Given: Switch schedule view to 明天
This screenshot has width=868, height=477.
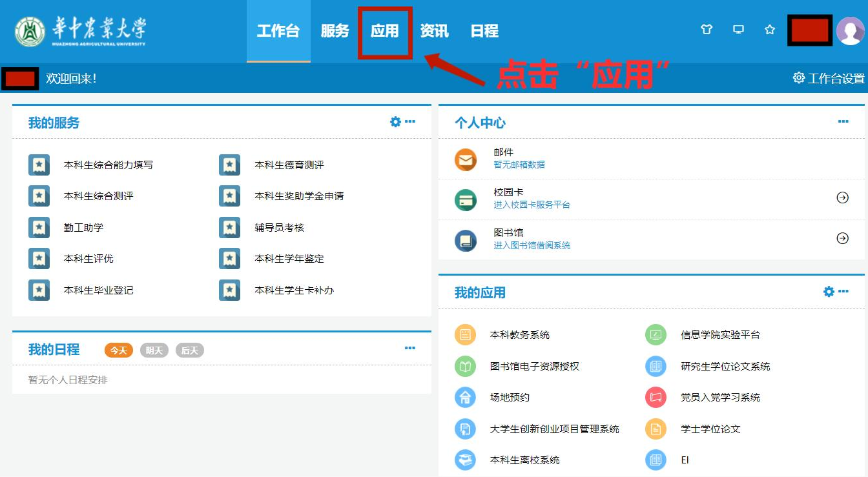Looking at the screenshot, I should [154, 350].
